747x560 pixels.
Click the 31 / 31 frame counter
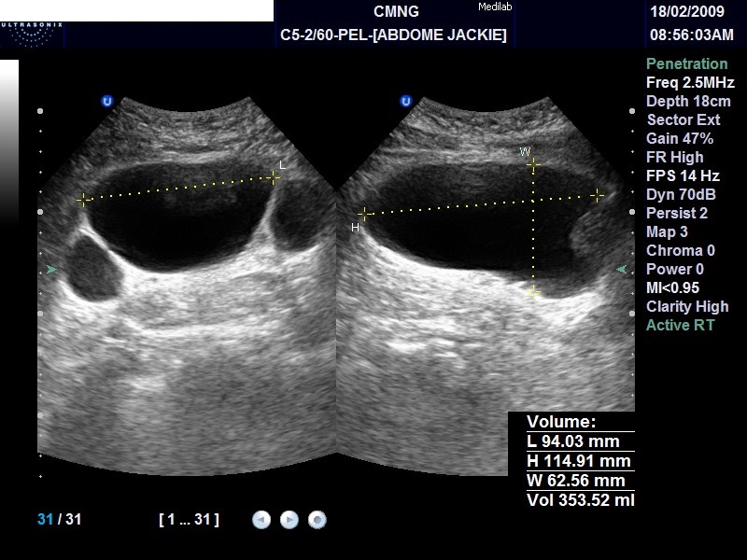coord(59,519)
